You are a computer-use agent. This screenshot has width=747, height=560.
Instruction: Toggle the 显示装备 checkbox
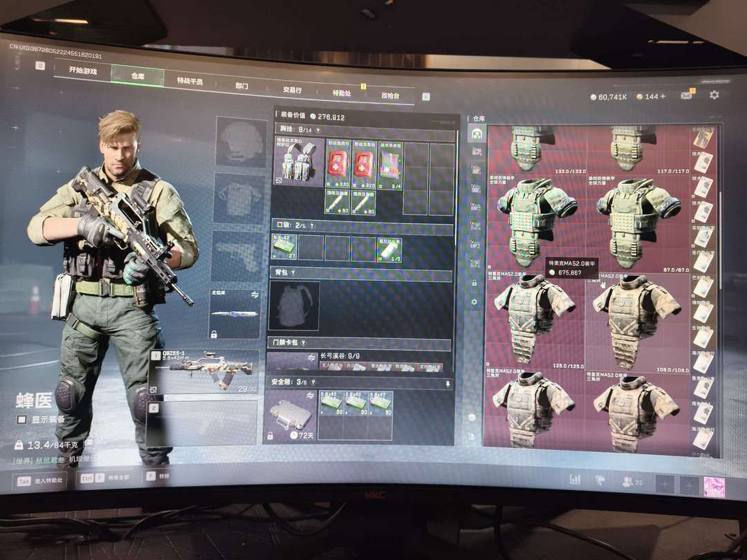coord(21,420)
